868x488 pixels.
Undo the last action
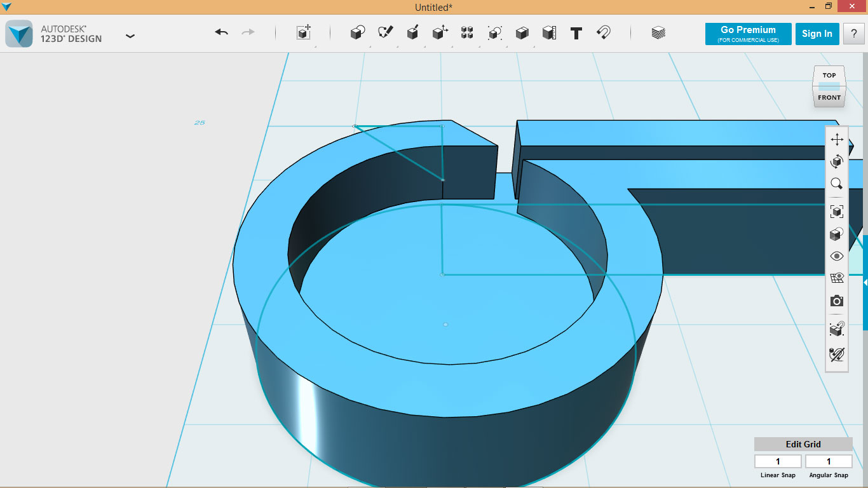pos(221,32)
